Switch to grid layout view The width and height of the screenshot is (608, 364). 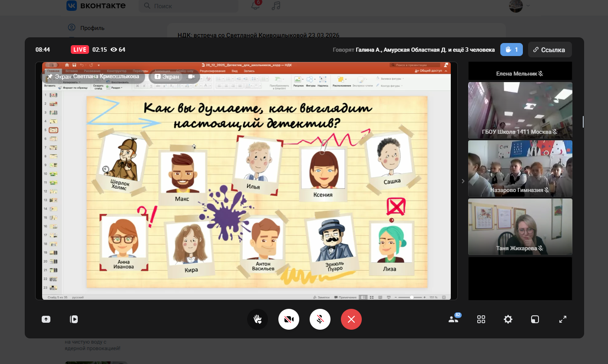coord(481,320)
